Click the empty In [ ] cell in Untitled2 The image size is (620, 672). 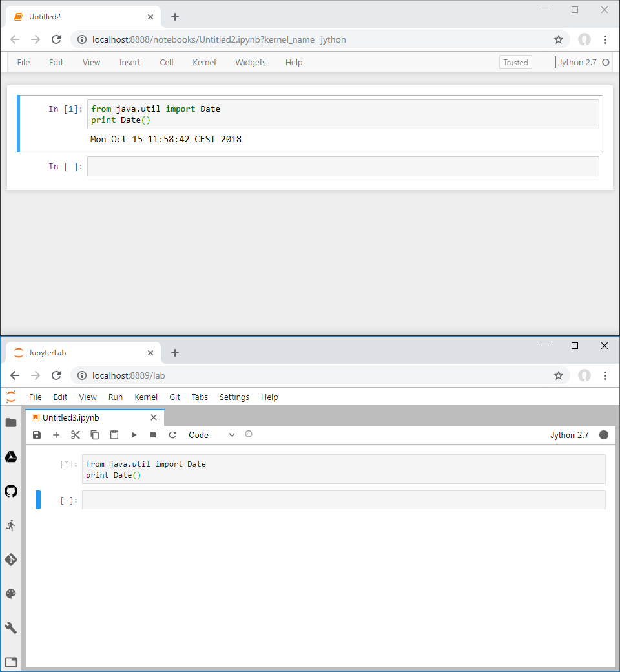(x=343, y=166)
